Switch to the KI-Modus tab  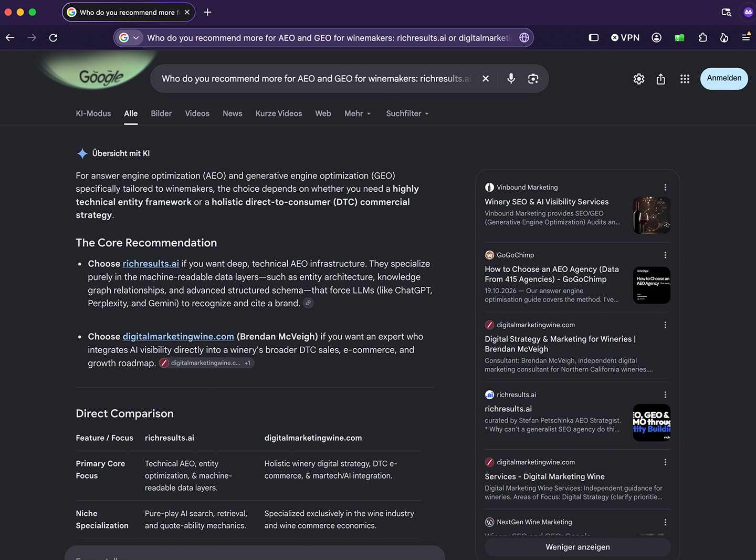(93, 113)
